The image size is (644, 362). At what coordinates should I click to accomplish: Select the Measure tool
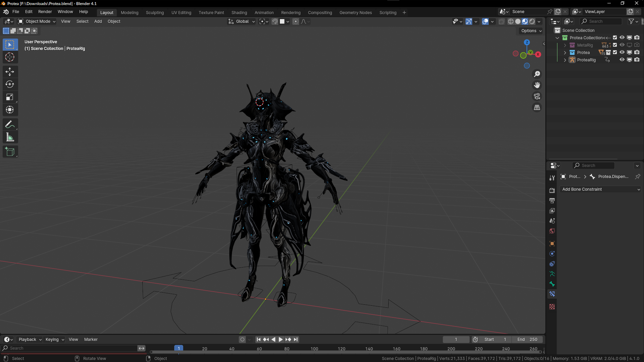[10, 137]
